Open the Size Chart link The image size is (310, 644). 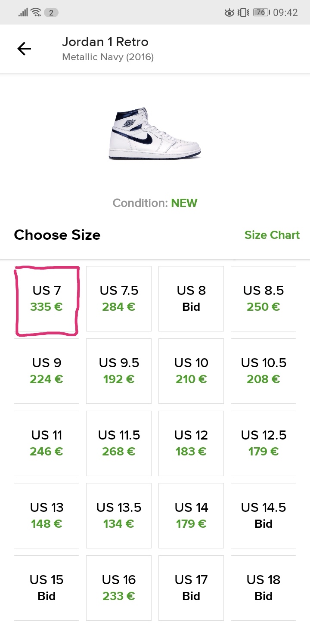272,235
